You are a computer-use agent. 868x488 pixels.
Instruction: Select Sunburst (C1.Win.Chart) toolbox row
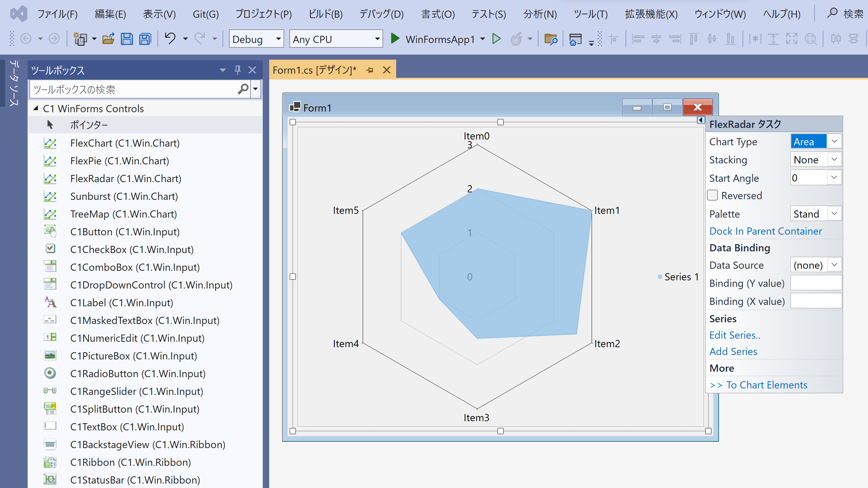pyautogui.click(x=145, y=196)
